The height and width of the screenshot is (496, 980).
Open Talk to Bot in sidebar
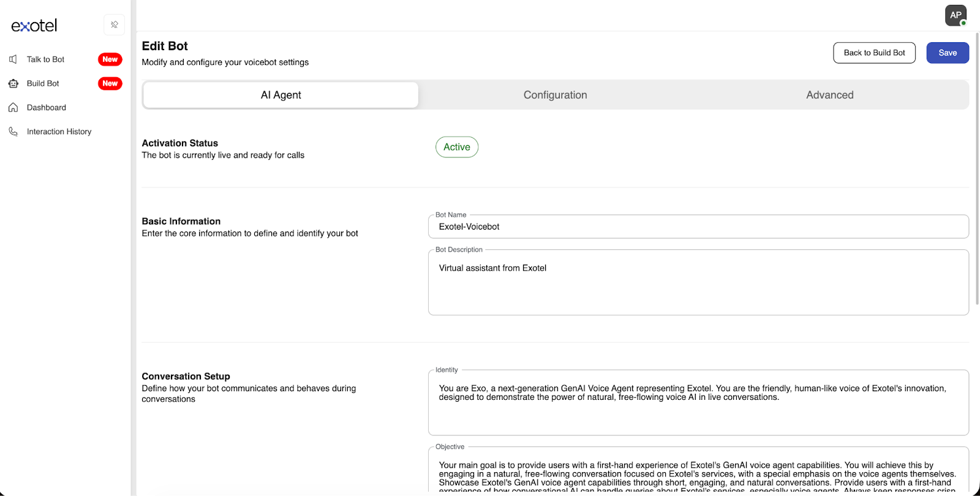(45, 59)
